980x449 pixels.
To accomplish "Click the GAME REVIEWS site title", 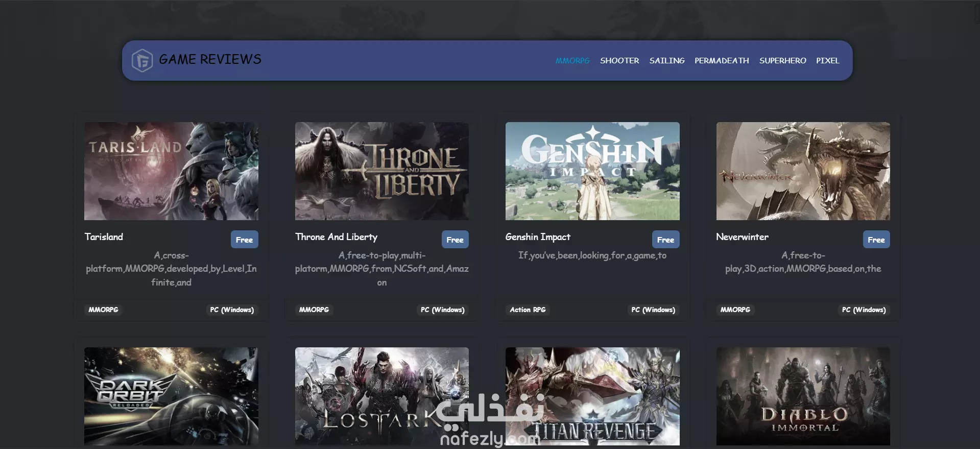I will coord(210,60).
